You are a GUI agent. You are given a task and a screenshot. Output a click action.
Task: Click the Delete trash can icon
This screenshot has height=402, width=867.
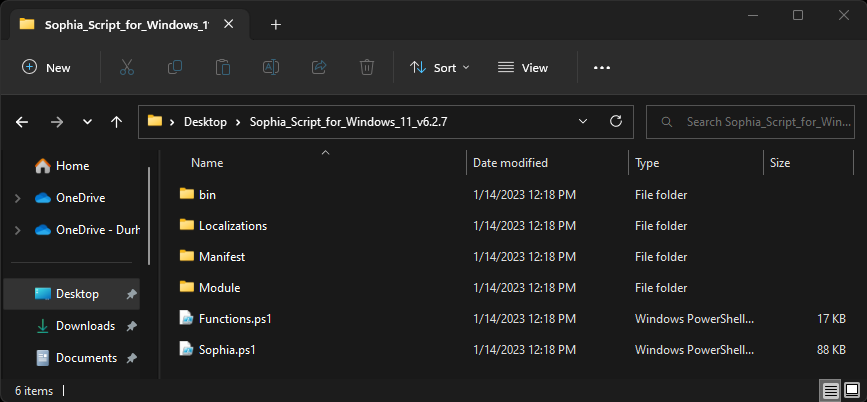pos(367,67)
